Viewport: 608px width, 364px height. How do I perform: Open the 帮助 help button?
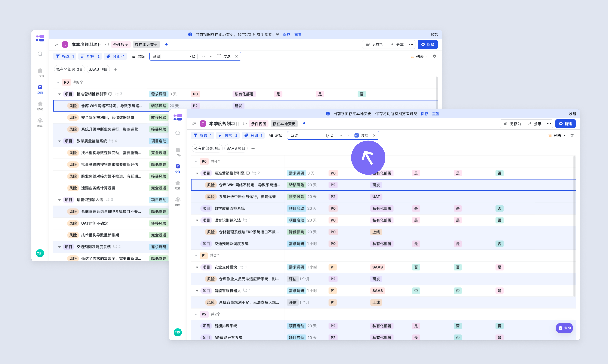(565, 328)
